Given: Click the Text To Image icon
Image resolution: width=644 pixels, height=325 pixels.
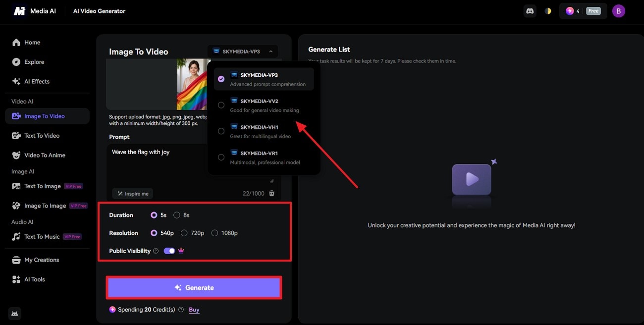Looking at the screenshot, I should [x=16, y=186].
